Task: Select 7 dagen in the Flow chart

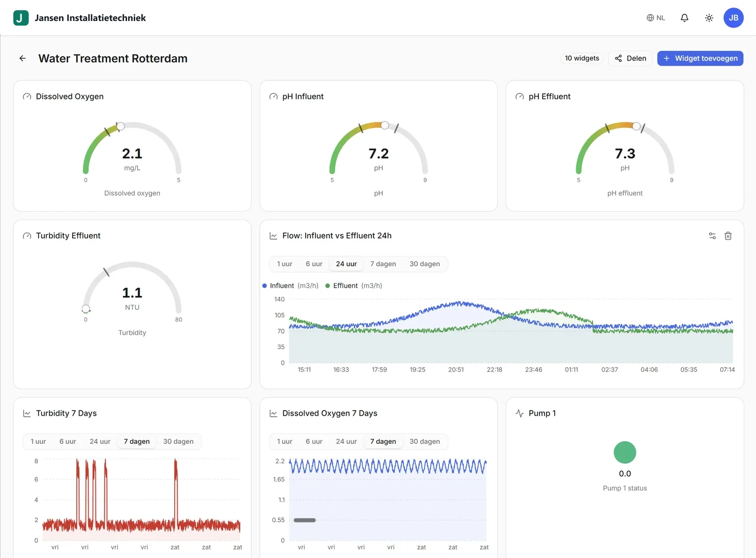Action: (383, 264)
